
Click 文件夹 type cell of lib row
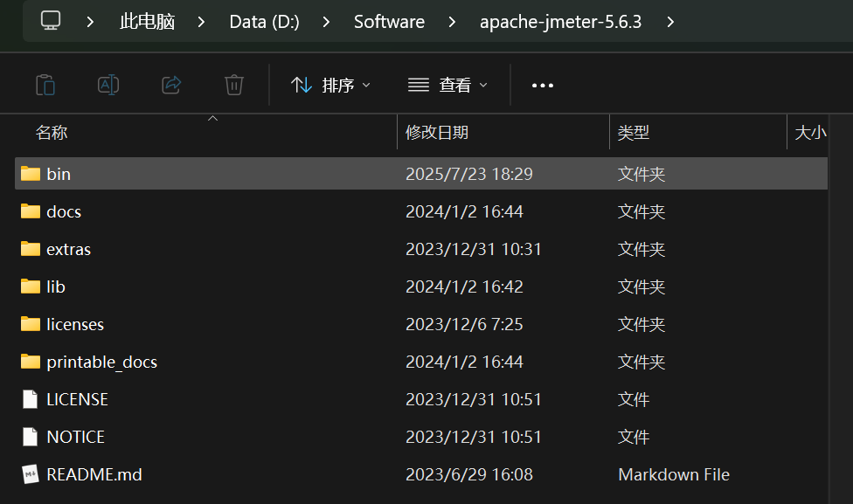point(641,287)
